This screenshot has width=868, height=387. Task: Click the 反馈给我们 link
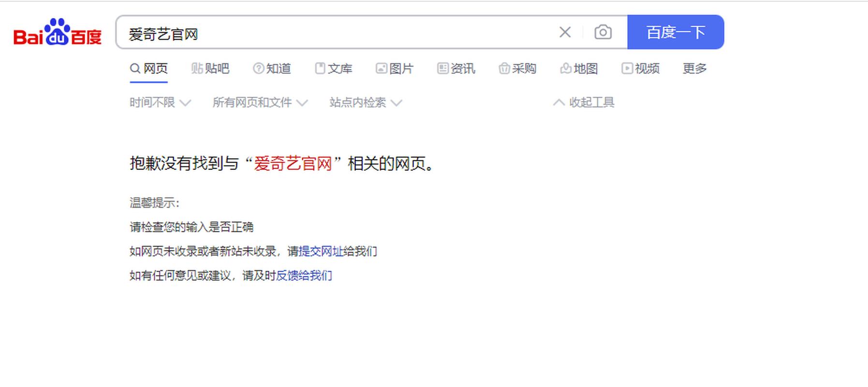tap(304, 276)
